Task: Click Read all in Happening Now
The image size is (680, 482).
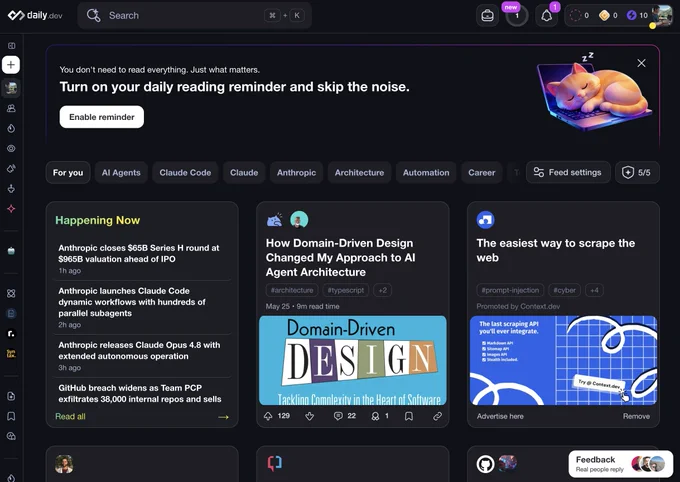Action: click(70, 416)
